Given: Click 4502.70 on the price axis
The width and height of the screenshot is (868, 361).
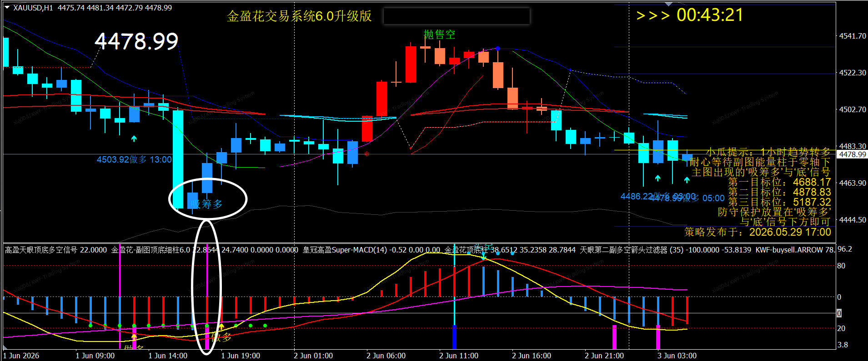Looking at the screenshot, I should pos(853,109).
